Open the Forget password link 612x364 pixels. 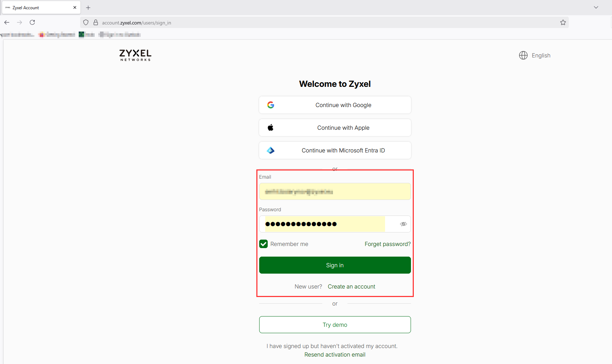pyautogui.click(x=387, y=244)
